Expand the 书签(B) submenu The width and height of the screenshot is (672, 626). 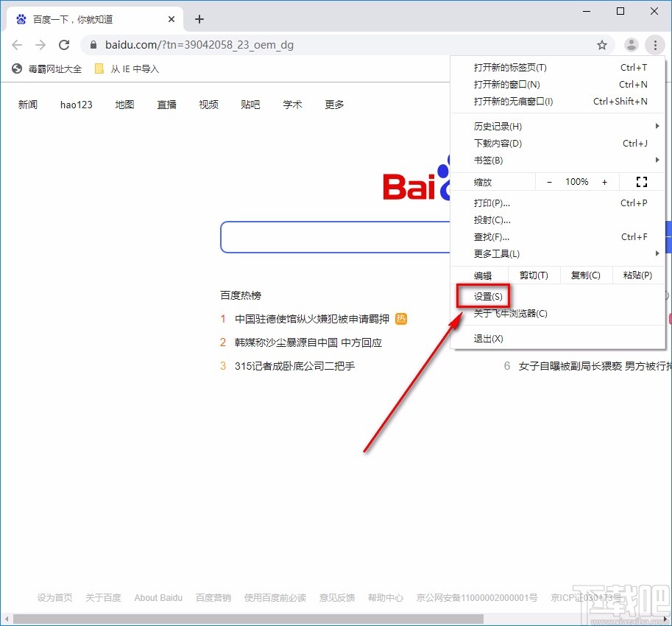click(557, 160)
